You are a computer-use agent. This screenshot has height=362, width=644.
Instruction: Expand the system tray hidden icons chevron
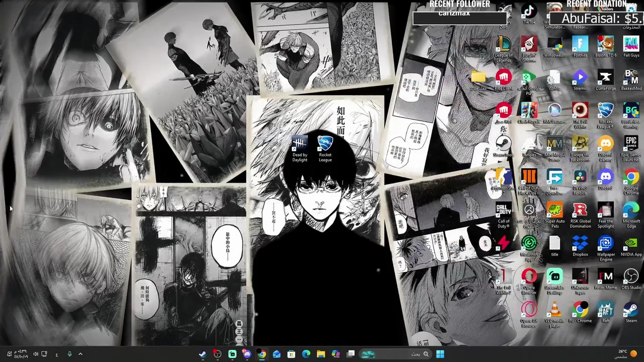[x=80, y=354]
